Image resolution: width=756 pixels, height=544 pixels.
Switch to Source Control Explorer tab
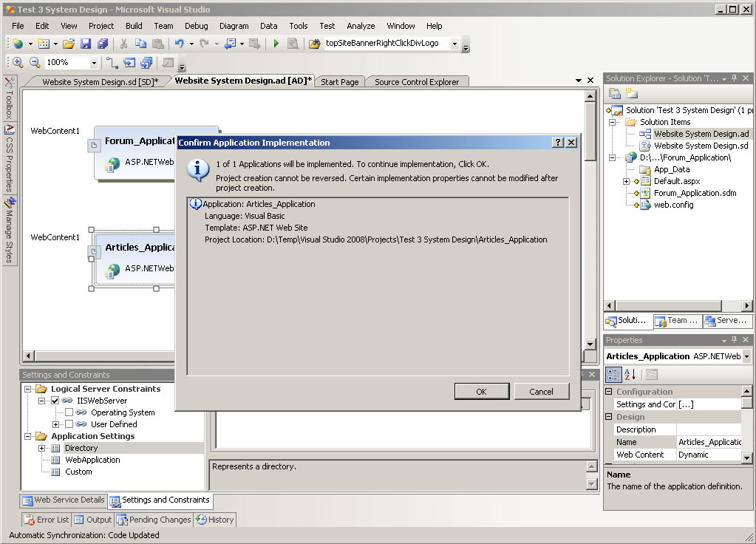pos(417,82)
